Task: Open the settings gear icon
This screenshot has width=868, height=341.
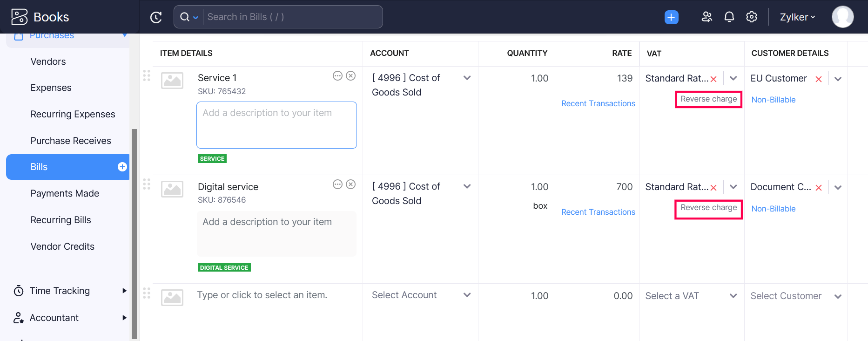Action: 751,17
